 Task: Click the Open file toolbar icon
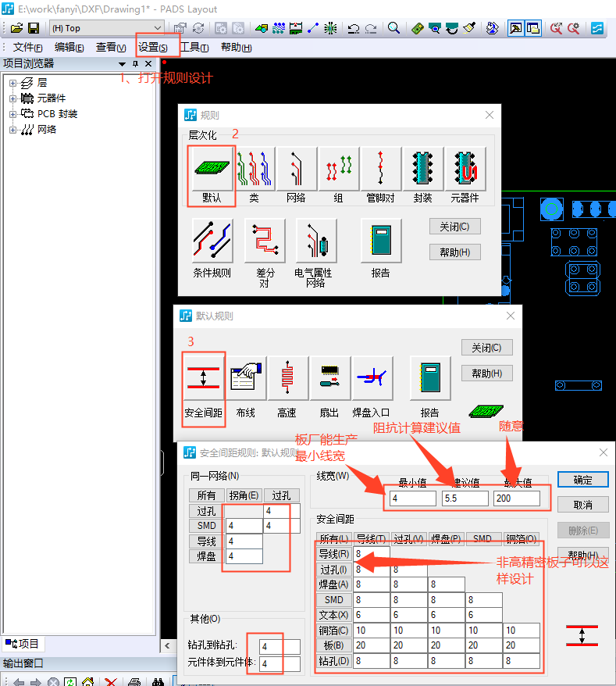[x=16, y=28]
